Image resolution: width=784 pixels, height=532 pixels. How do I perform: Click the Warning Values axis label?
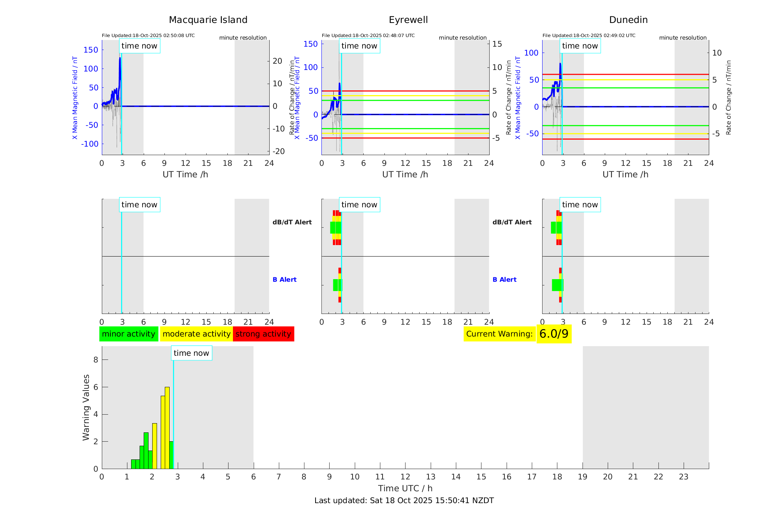click(86, 407)
